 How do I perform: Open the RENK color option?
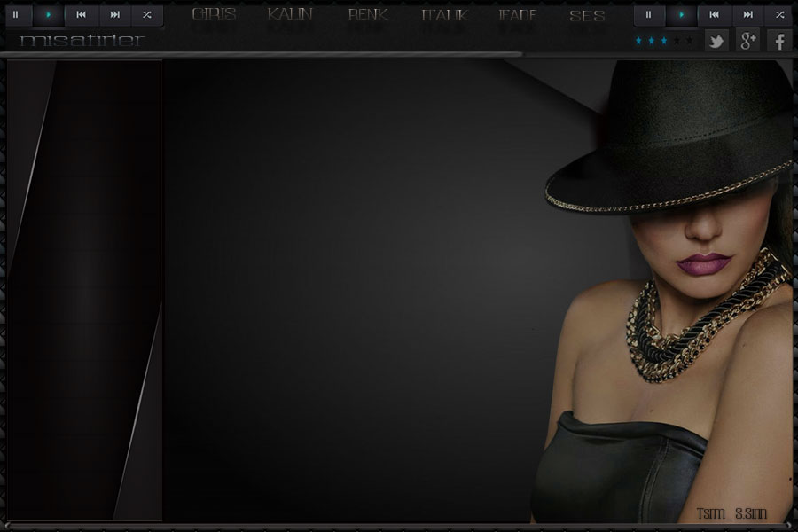coord(367,15)
